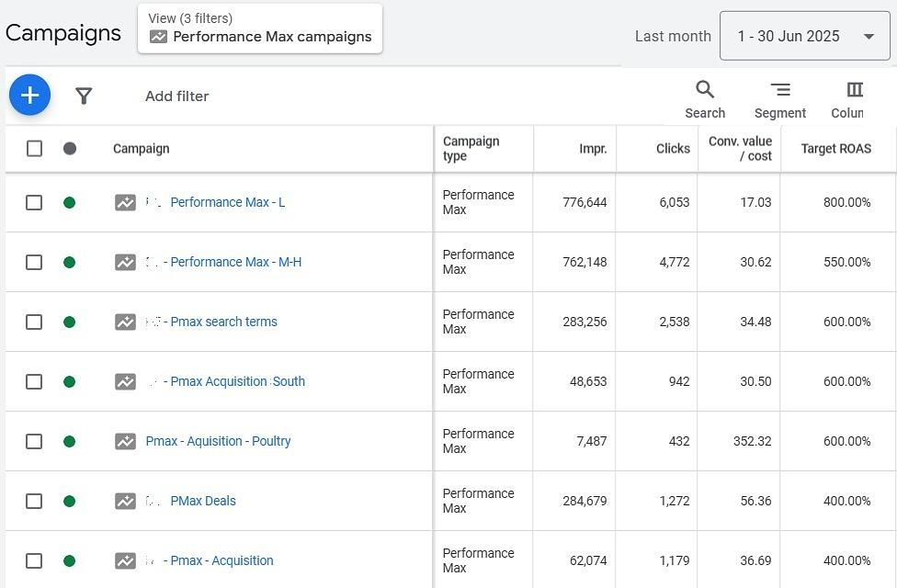Click the status column header dot
The height and width of the screenshot is (588, 897).
point(69,149)
